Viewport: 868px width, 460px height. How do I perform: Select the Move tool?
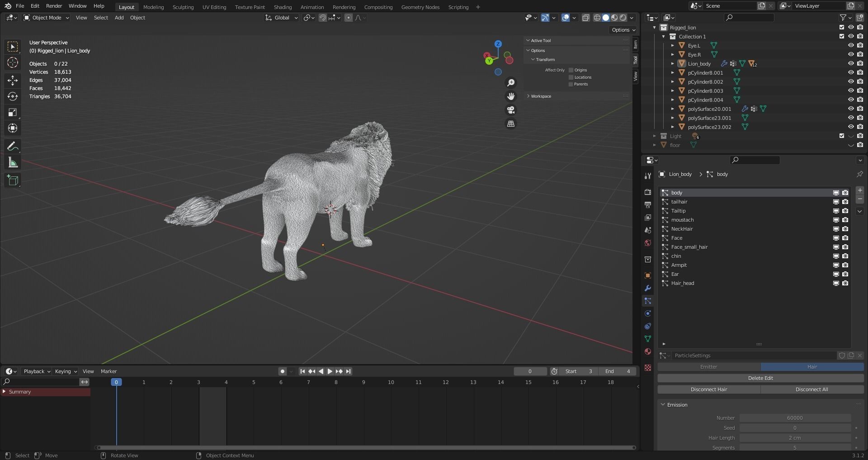tap(13, 81)
